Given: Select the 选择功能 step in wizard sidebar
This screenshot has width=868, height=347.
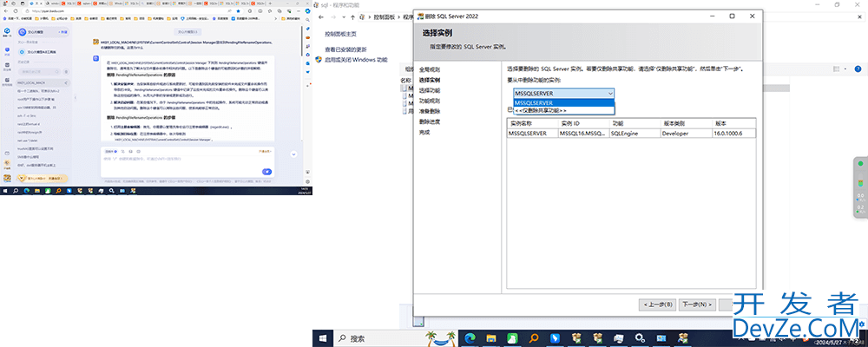Looking at the screenshot, I should [430, 91].
